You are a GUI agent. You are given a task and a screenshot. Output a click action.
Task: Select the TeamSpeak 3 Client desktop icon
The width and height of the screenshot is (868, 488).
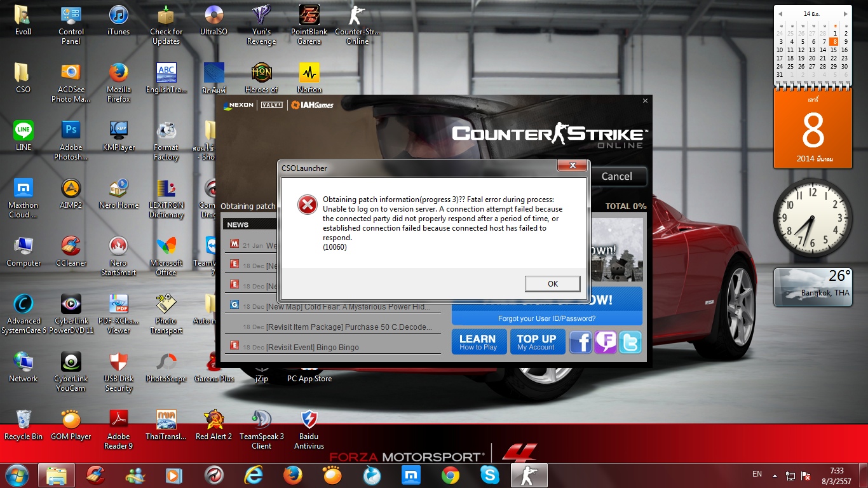click(x=262, y=430)
